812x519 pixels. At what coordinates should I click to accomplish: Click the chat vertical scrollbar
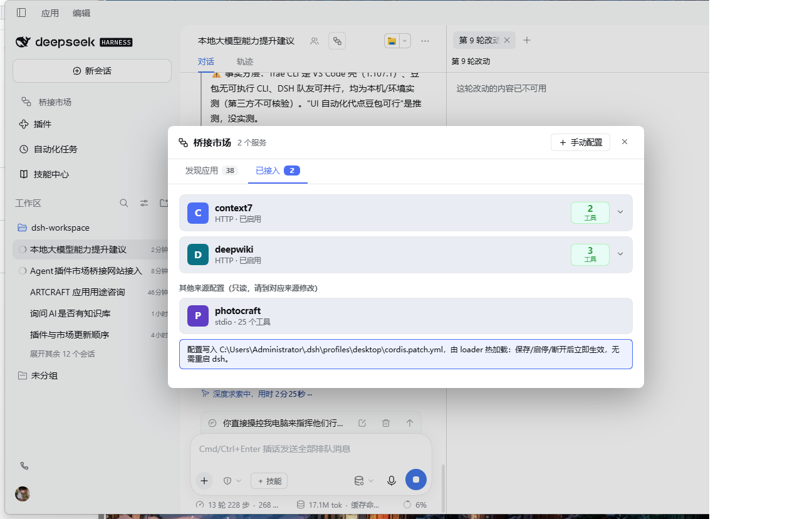pos(443,488)
